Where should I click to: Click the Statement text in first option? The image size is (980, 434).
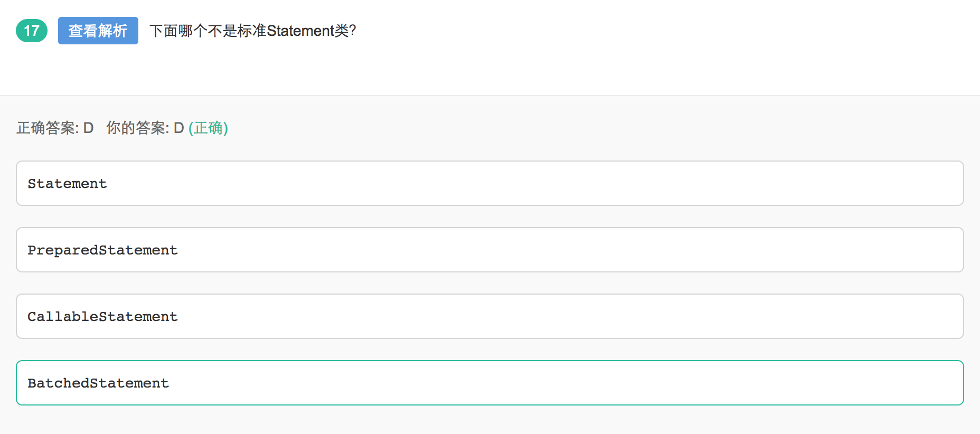[67, 184]
